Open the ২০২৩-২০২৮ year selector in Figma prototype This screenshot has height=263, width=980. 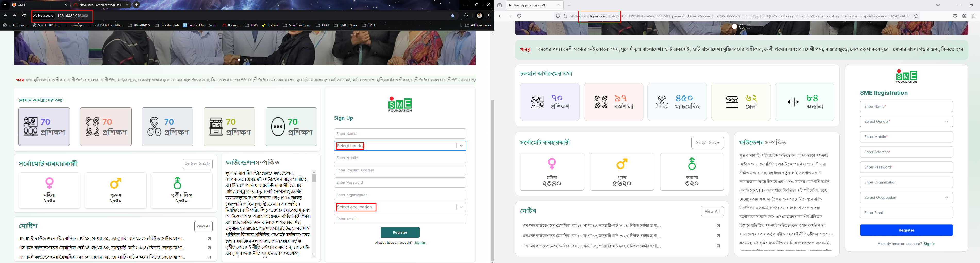pos(707,143)
